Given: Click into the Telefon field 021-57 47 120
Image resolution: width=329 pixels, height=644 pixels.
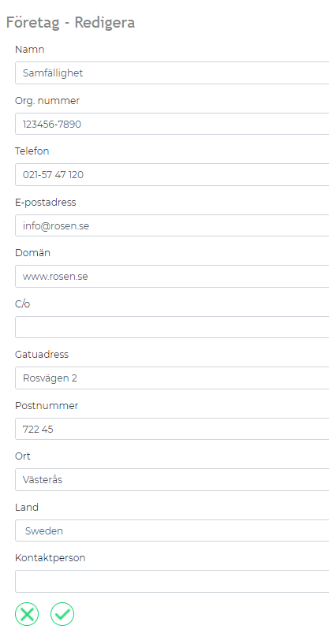Looking at the screenshot, I should coord(172,174).
